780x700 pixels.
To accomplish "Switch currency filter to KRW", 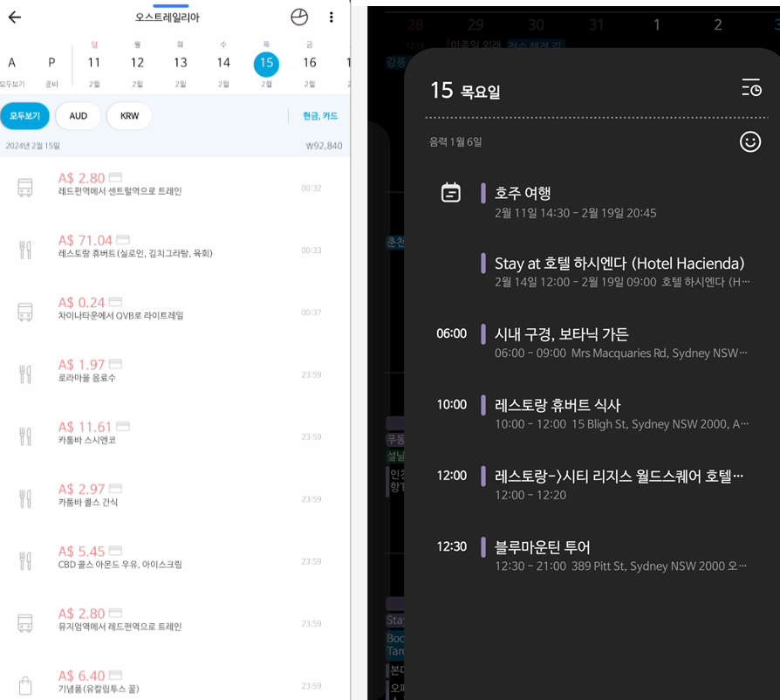I will [129, 116].
